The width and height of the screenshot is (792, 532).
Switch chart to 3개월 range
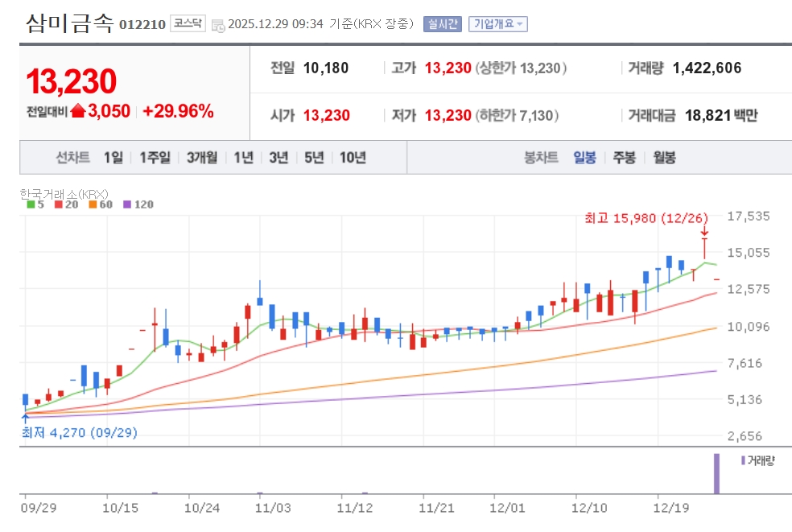pos(201,158)
